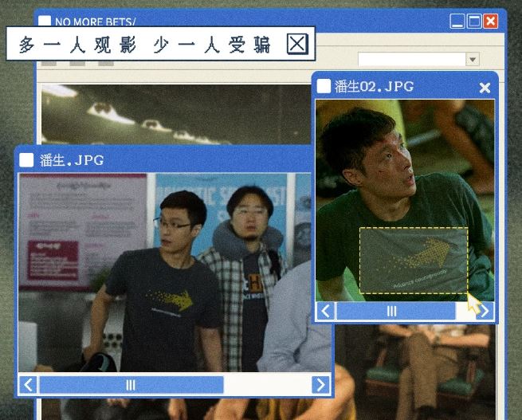522x420 pixels.
Task: Toggle the checkbox beside 潘生02.JPG title
Action: (324, 87)
